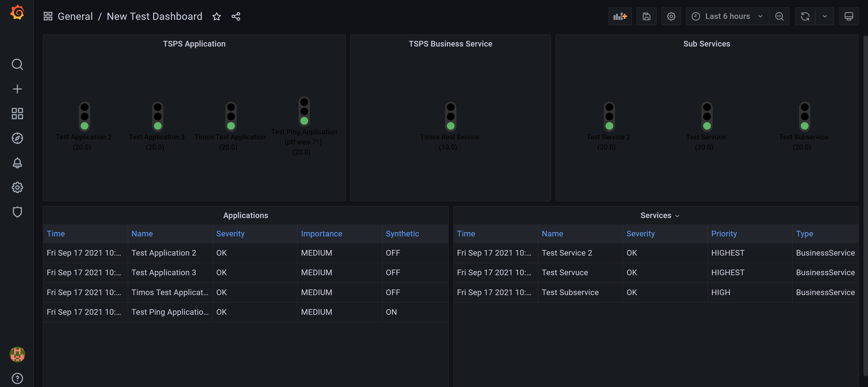Click the Test Ping Application traffic light
This screenshot has height=387, width=868.
(304, 111)
